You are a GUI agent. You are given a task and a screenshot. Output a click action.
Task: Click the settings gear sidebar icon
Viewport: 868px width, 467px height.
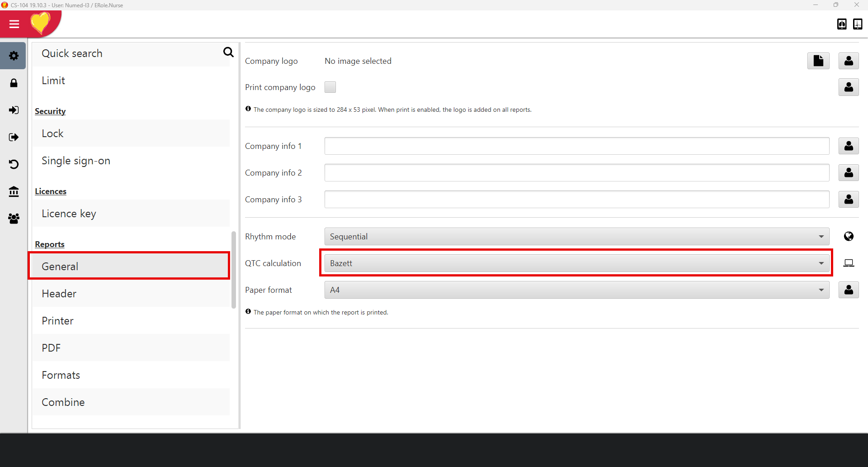pyautogui.click(x=14, y=56)
